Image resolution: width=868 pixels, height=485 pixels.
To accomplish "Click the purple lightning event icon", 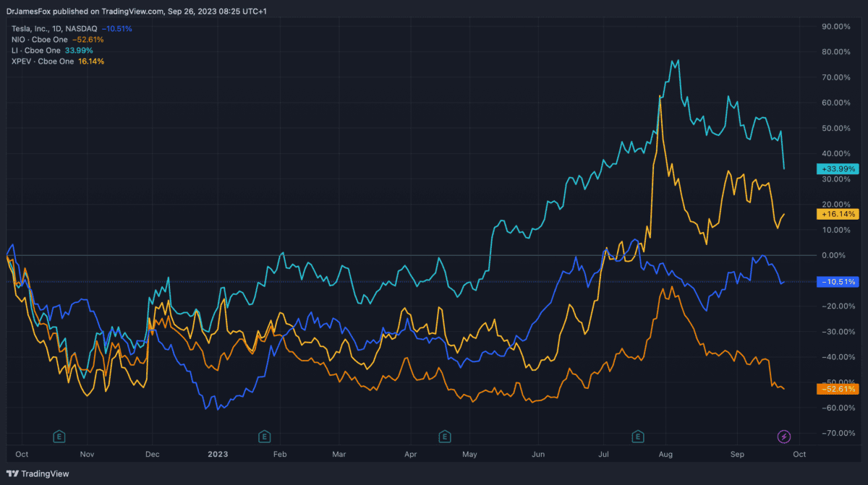I will coord(784,436).
